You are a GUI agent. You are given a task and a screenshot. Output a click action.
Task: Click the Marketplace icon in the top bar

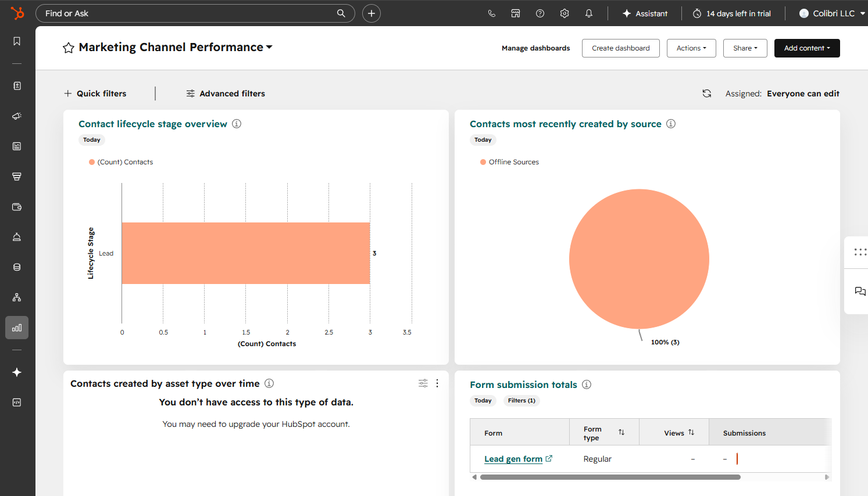pos(515,13)
